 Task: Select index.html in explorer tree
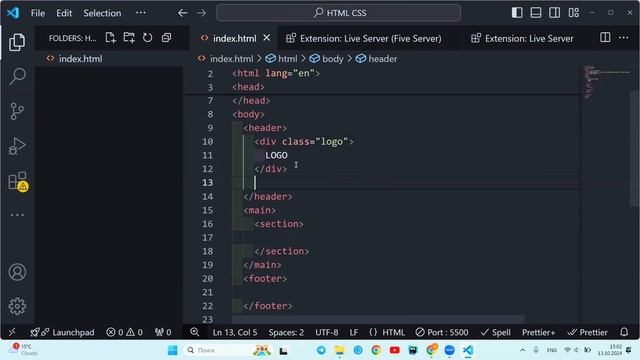point(109,59)
